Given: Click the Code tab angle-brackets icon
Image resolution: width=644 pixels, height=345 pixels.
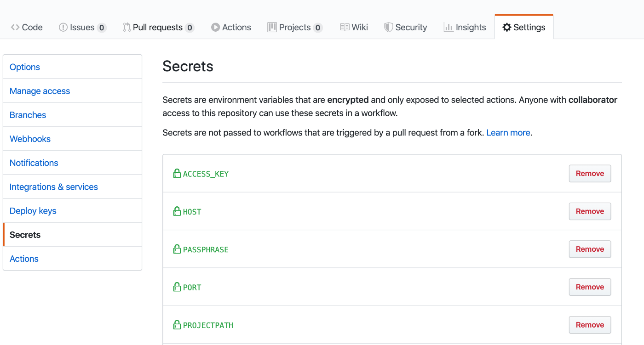Looking at the screenshot, I should click(x=15, y=27).
